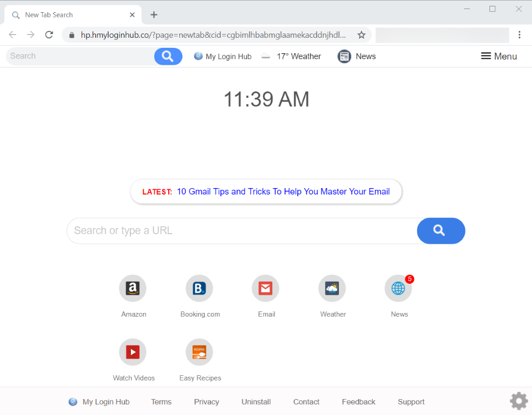This screenshot has height=415, width=532.
Task: Click the Contact footer link
Action: tap(306, 402)
